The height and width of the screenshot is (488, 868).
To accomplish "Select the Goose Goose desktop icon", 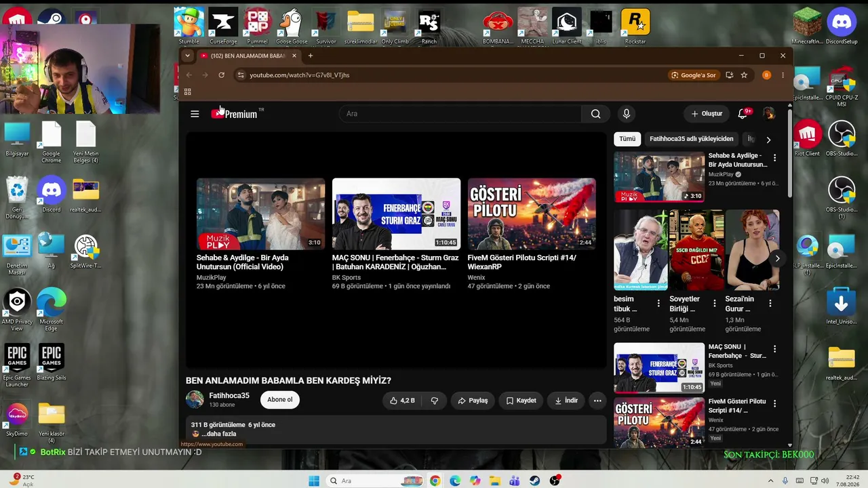I will 292,26.
